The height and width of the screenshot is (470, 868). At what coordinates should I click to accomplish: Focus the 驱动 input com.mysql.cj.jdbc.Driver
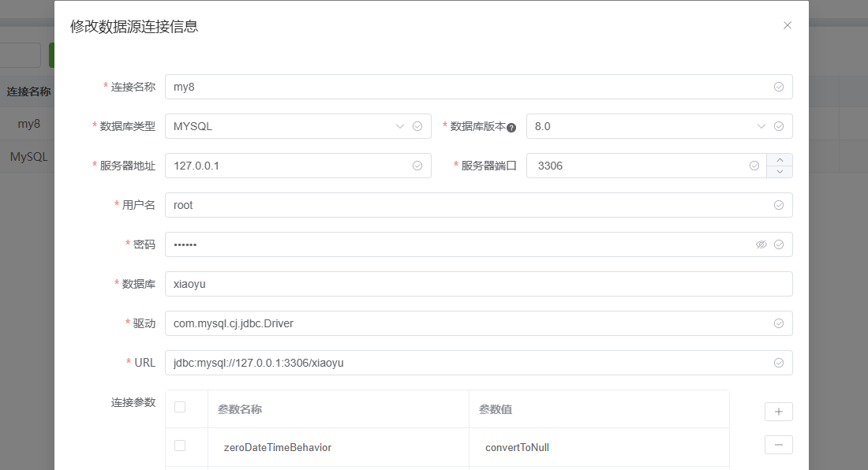[x=479, y=323]
